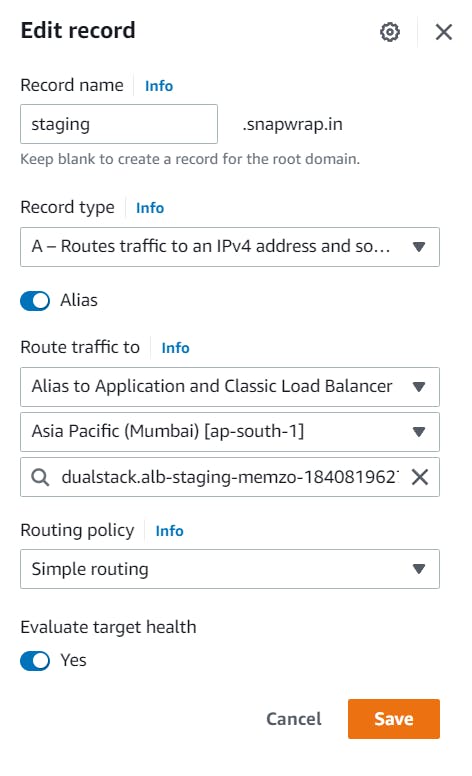Click the staging record name input field

click(119, 124)
